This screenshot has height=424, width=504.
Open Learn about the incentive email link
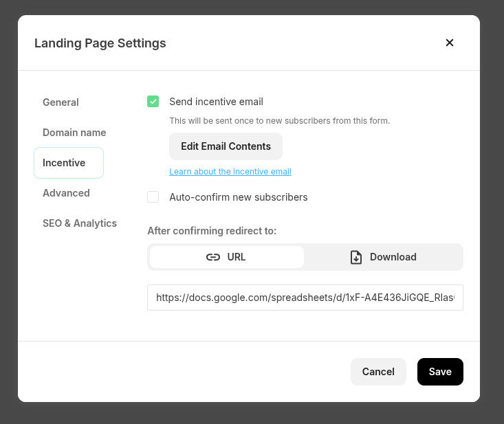click(x=230, y=172)
